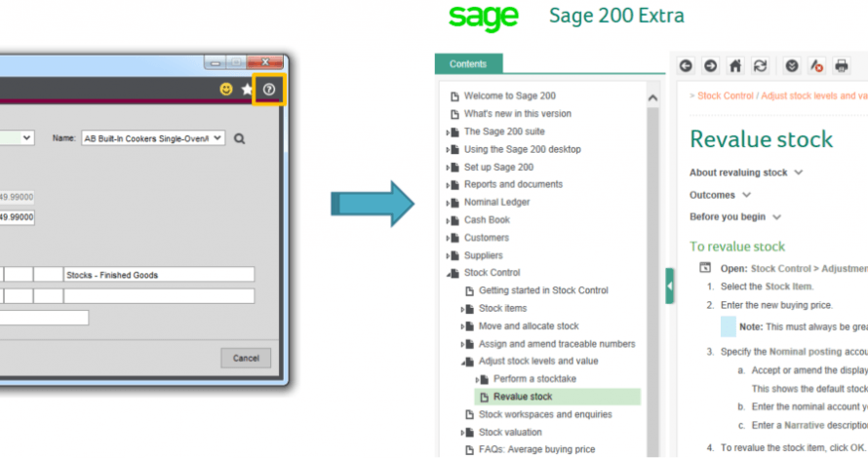Open FAQs: Average buying price
The height and width of the screenshot is (458, 868).
[537, 449]
